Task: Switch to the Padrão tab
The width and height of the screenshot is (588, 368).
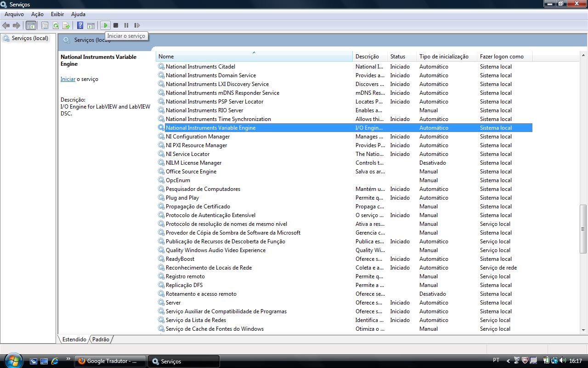Action: point(101,339)
